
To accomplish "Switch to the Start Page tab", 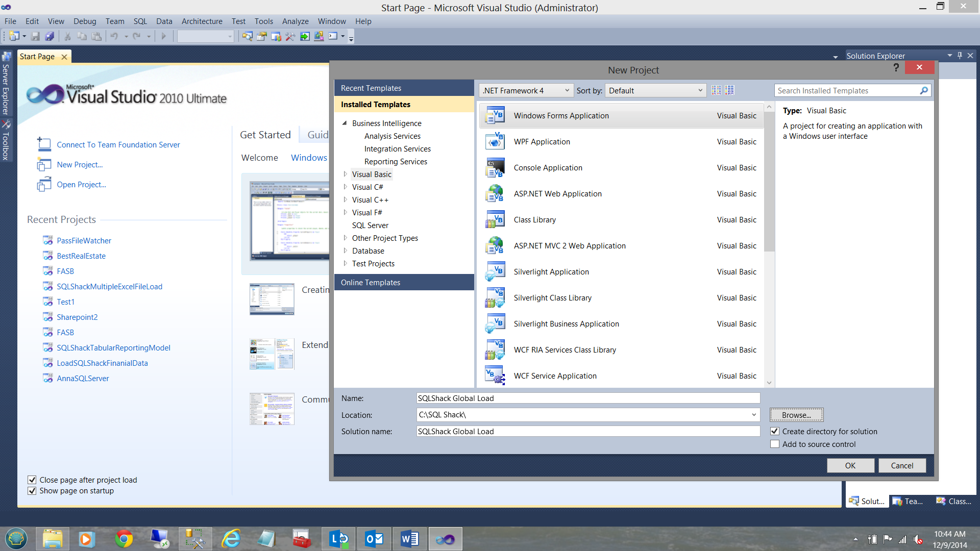I will tap(37, 56).
